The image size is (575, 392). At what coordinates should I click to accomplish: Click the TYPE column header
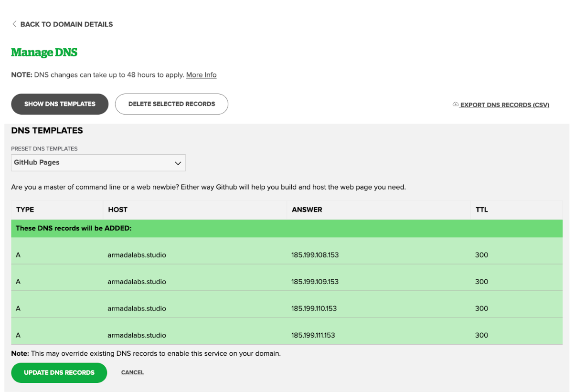click(x=24, y=210)
